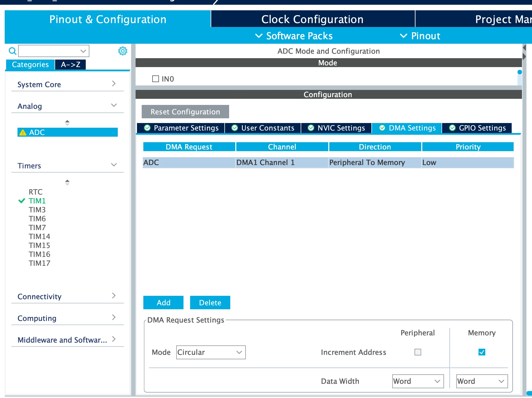Image resolution: width=532 pixels, height=398 pixels.
Task: Click the Peripheral To Memory cell
Action: click(x=375, y=163)
